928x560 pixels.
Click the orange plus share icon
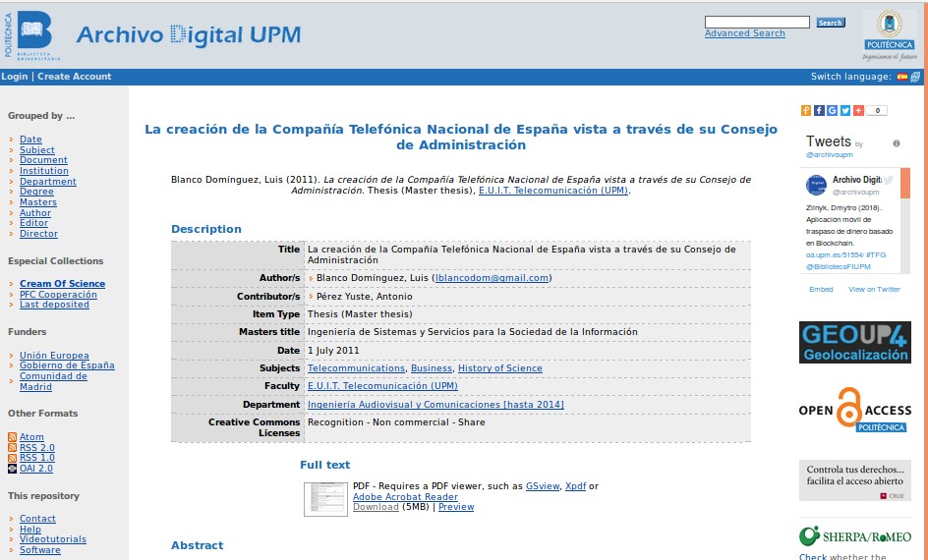(x=857, y=111)
